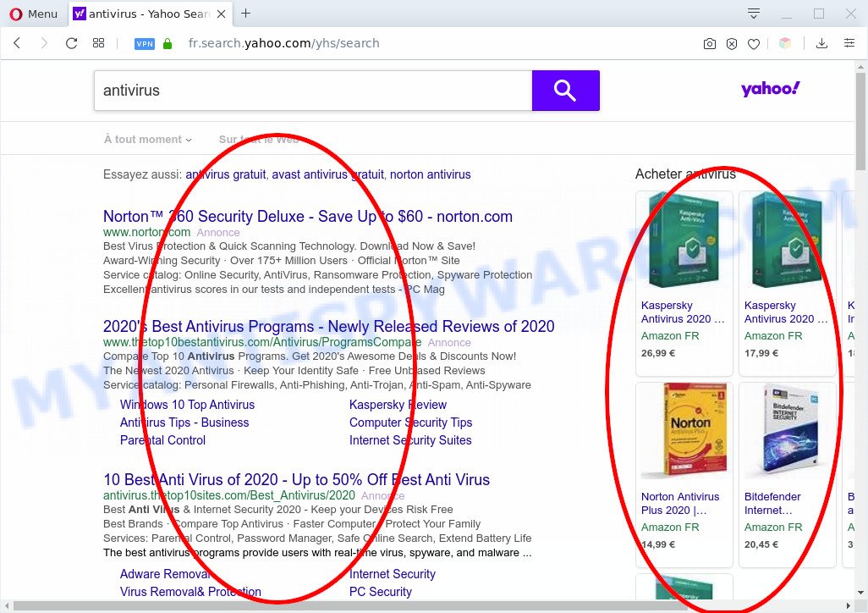Open Norton 360 Security Deluxe result

point(308,216)
